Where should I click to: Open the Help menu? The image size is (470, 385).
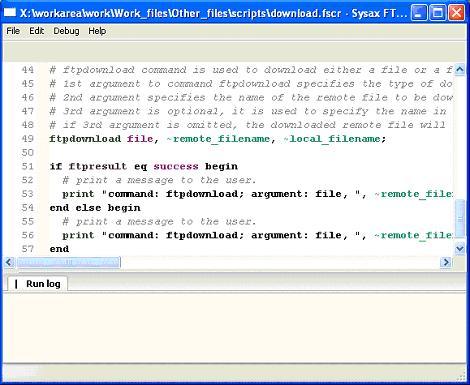point(97,31)
